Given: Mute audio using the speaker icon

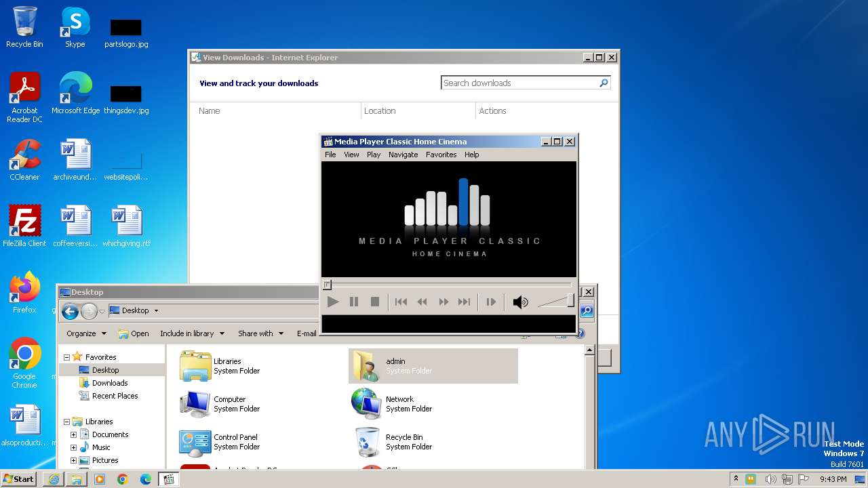Looking at the screenshot, I should 520,302.
